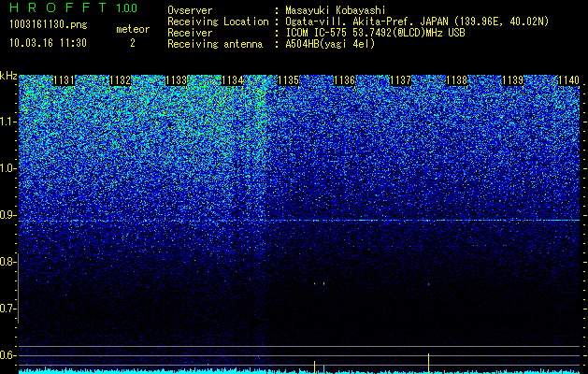
Task: Click the 'Receiving antenna' label
Action: 215,44
